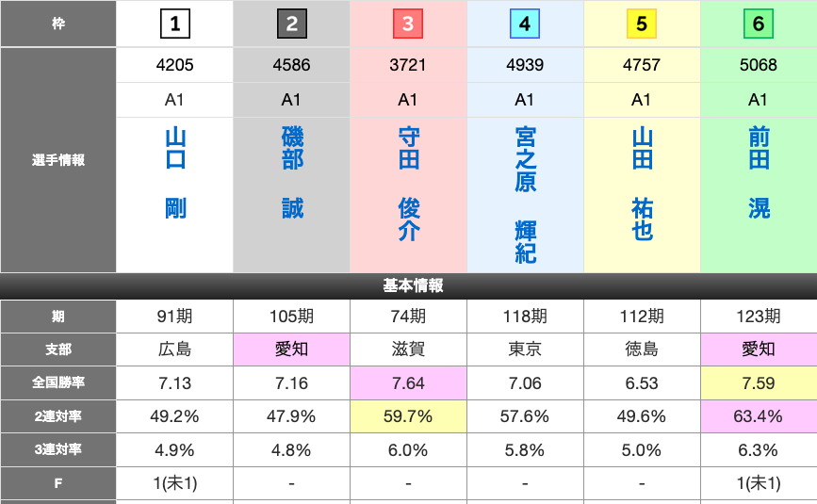The width and height of the screenshot is (817, 504).
Task: Click registration number 4205
Action: click(174, 65)
